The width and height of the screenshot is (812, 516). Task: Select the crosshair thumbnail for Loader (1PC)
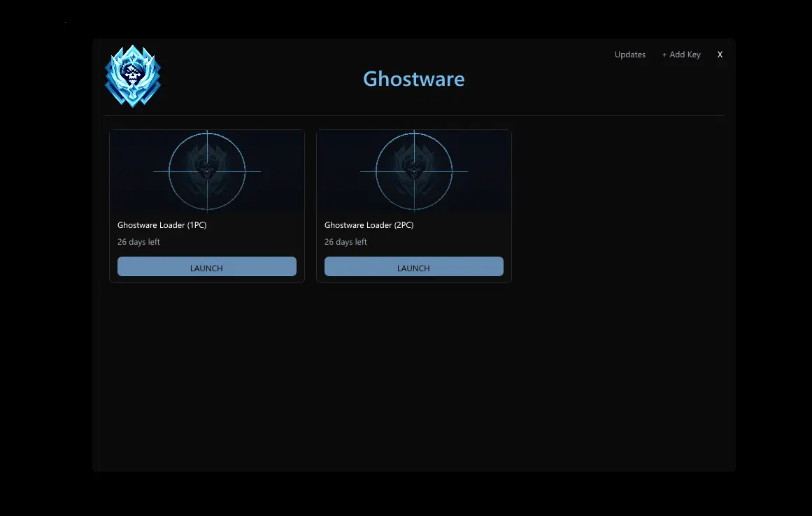tap(207, 171)
